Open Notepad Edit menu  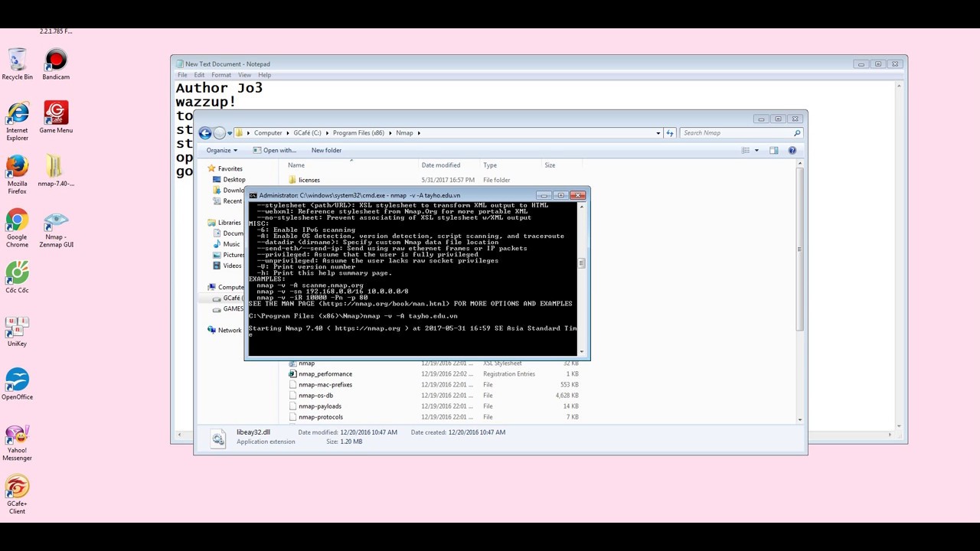tap(199, 75)
